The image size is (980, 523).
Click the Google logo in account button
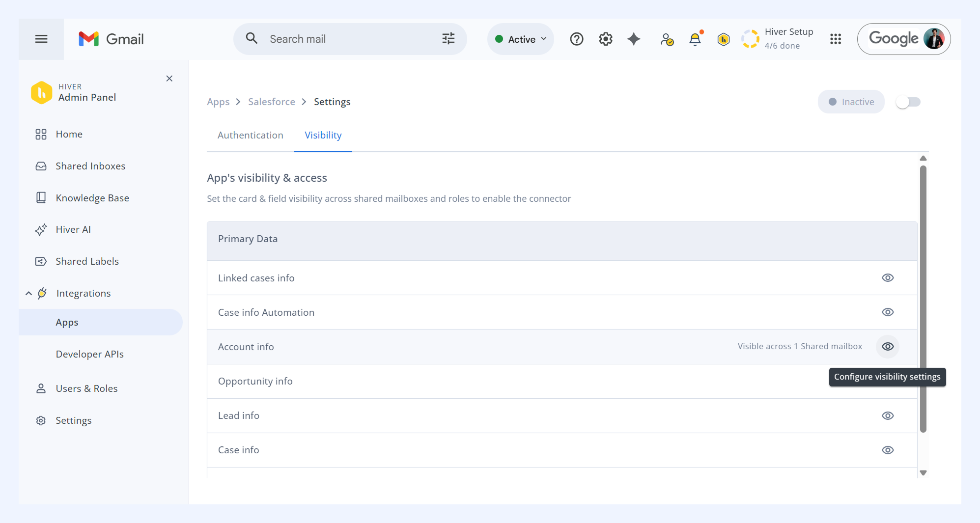tap(894, 38)
